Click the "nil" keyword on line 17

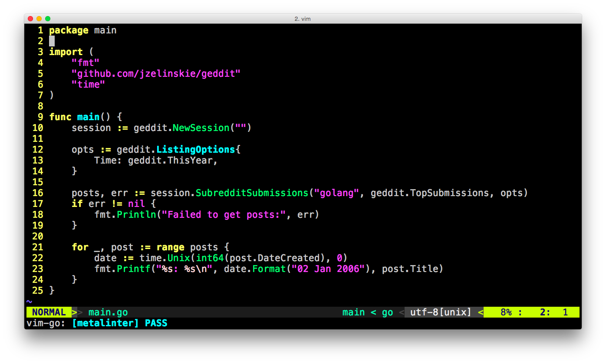coord(136,204)
